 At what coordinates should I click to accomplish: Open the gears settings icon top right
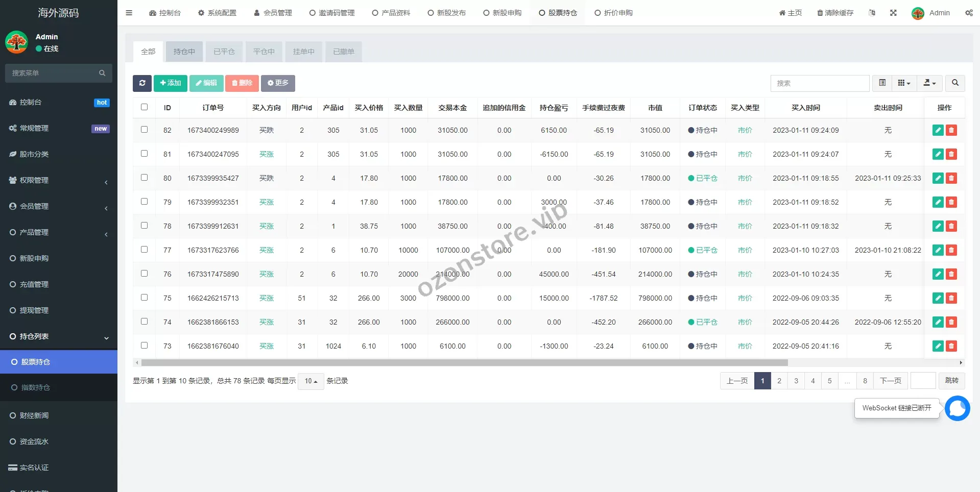(969, 13)
